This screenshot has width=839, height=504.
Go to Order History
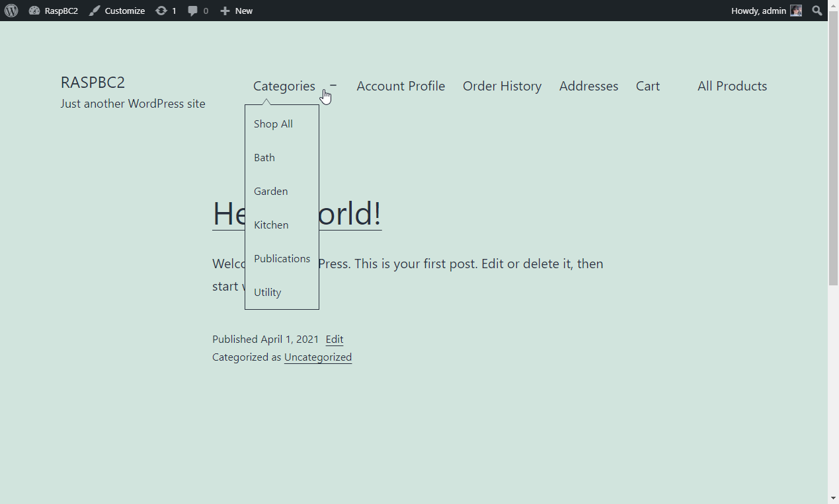pos(502,86)
